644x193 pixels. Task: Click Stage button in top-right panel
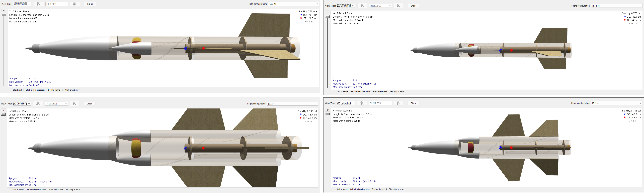point(414,6)
